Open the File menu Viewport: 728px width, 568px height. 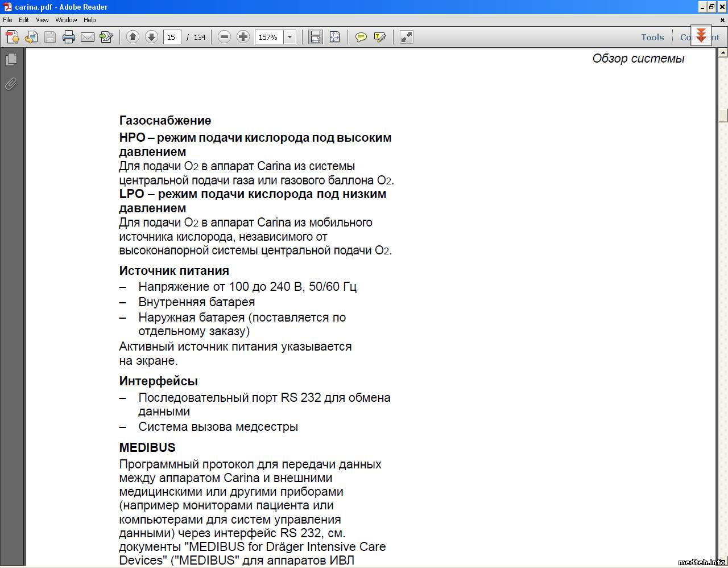point(7,20)
